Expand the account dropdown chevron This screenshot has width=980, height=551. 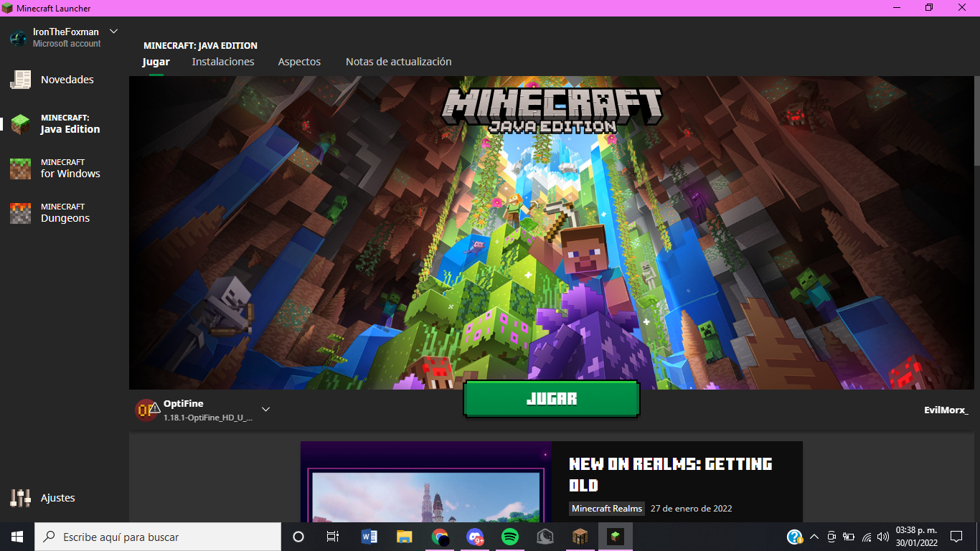coord(113,32)
